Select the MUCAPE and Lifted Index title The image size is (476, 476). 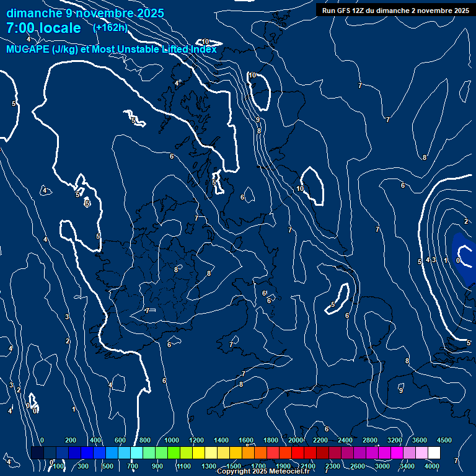(x=112, y=49)
